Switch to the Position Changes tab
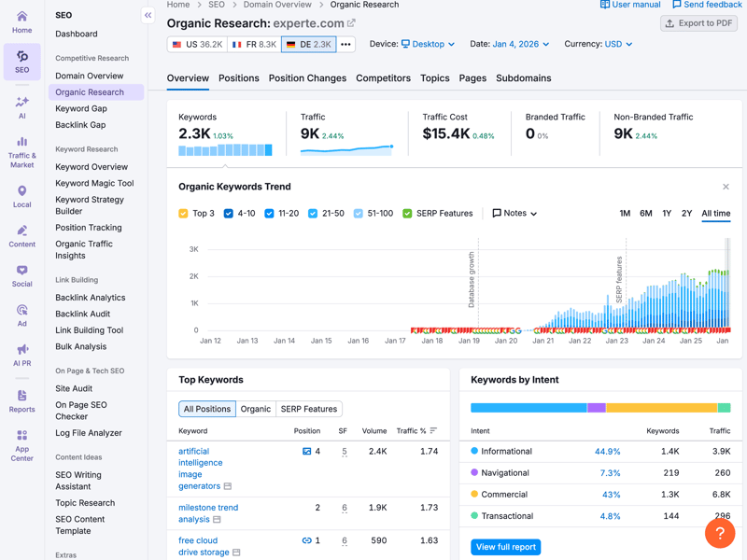 click(307, 78)
